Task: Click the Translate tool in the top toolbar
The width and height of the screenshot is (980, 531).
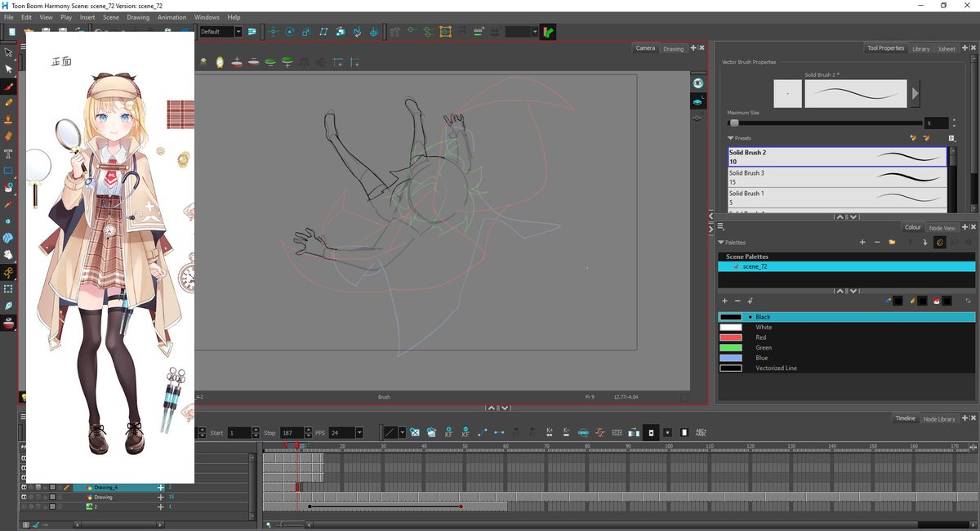Action: click(x=274, y=32)
